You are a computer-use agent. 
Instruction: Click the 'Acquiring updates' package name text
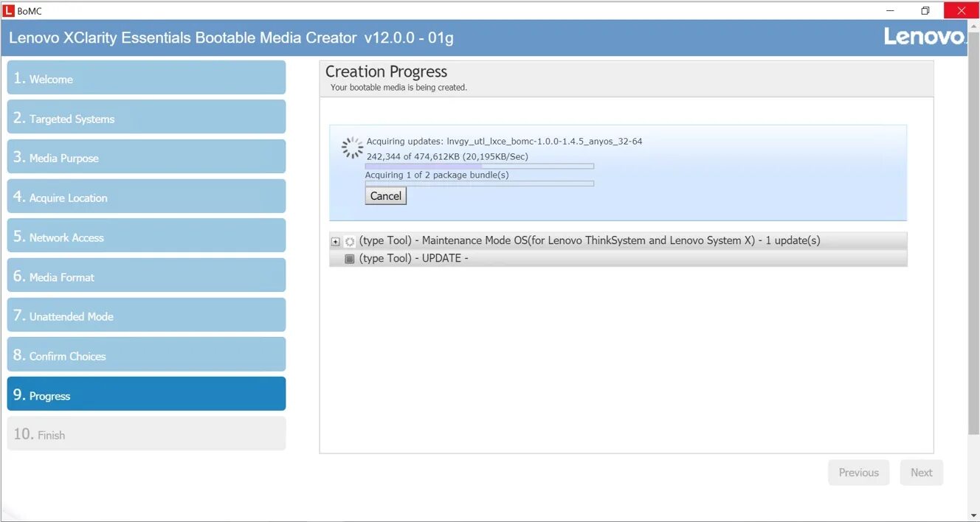(x=505, y=142)
